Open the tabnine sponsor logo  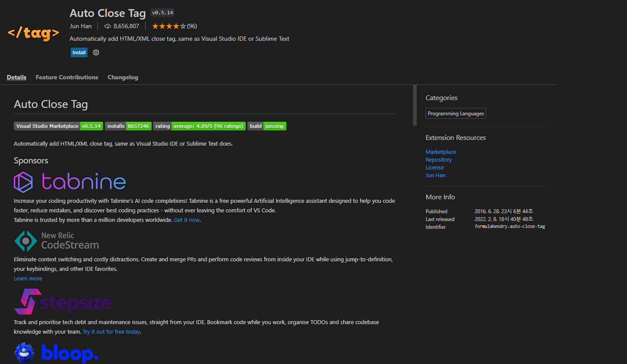(70, 182)
